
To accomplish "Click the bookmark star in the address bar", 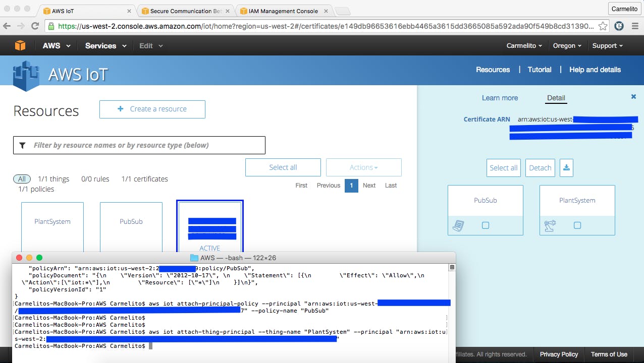I will tap(603, 26).
